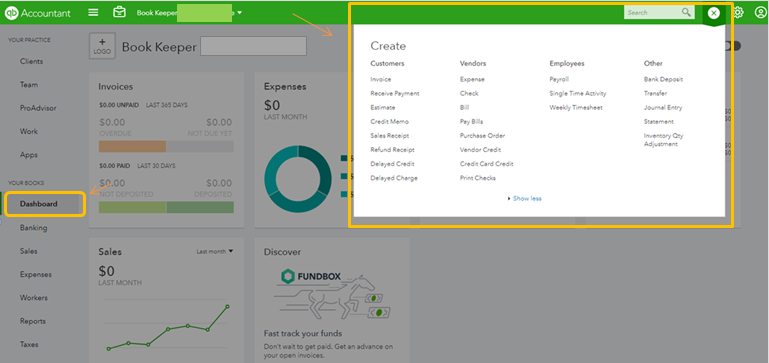This screenshot has height=363, width=769.
Task: Click the search magnifier icon
Action: 687,12
